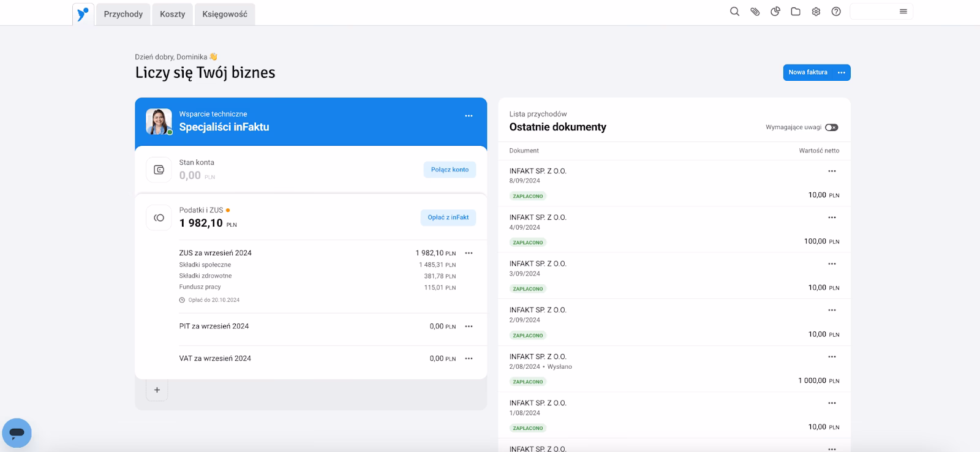980x452 pixels.
Task: Open INFAKT SP. Z O.O. document dated 1/08/2024
Action: tap(538, 403)
